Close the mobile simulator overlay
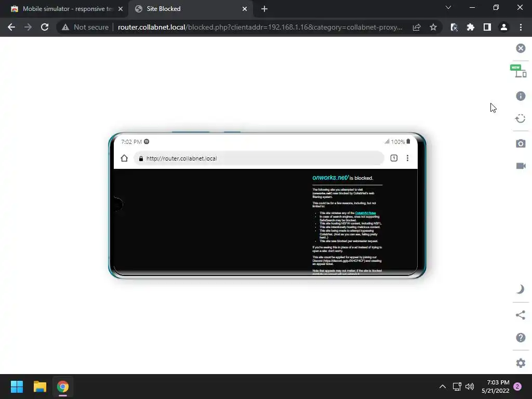The image size is (532, 399). click(521, 48)
